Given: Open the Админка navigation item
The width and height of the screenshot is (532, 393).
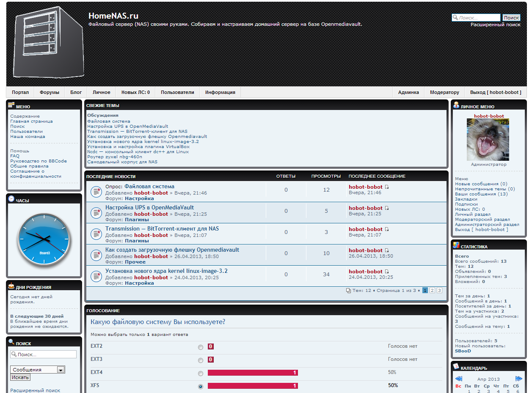Looking at the screenshot, I should coord(408,92).
